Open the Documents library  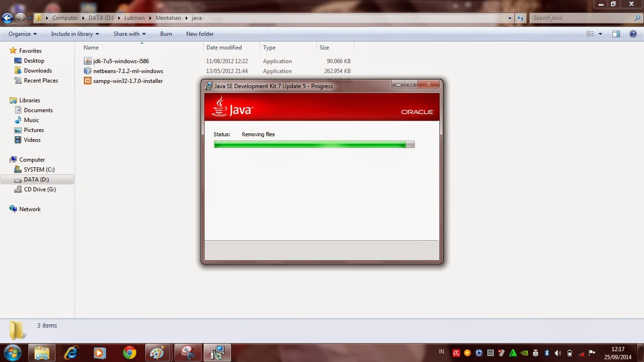click(x=38, y=110)
